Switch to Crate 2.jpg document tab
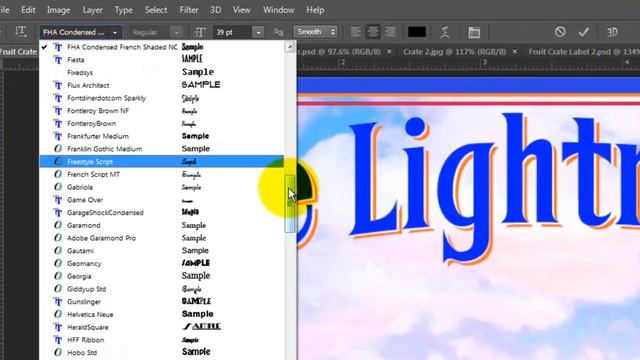 pyautogui.click(x=454, y=52)
